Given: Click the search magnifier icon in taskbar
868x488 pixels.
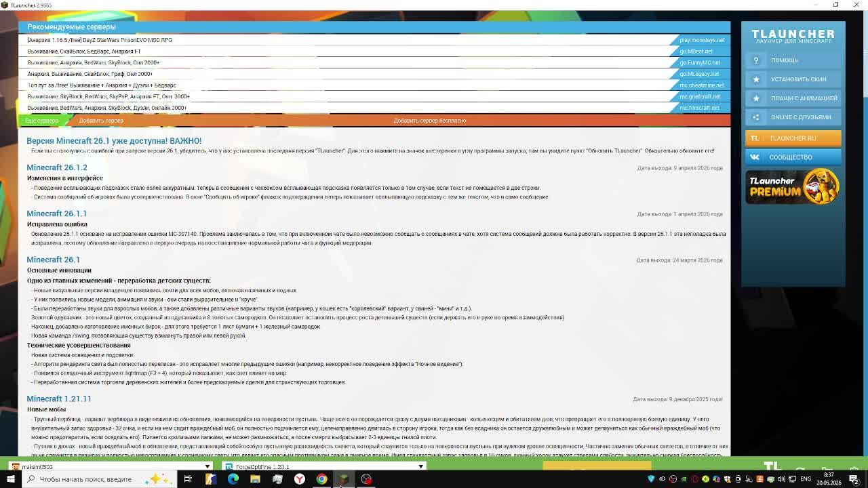Looking at the screenshot, I should tap(31, 479).
